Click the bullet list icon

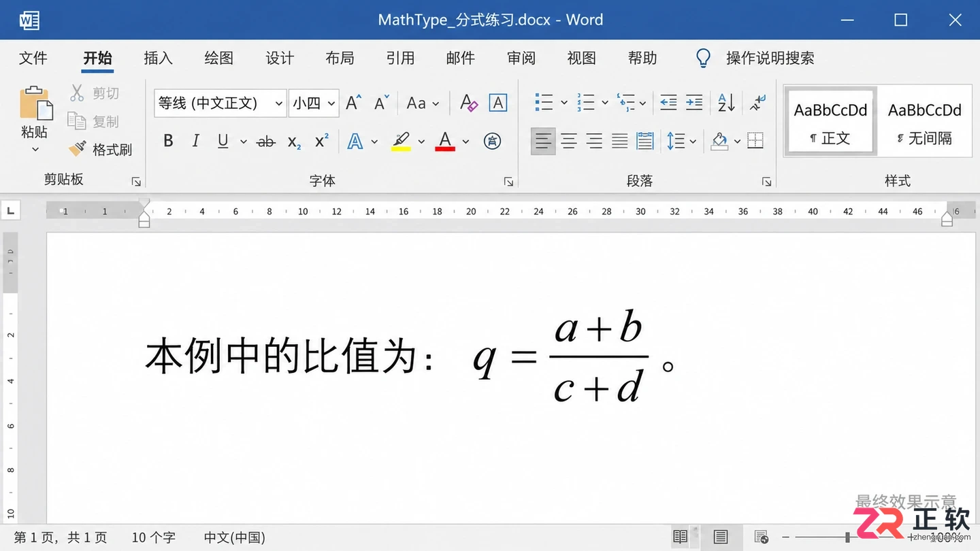[544, 103]
